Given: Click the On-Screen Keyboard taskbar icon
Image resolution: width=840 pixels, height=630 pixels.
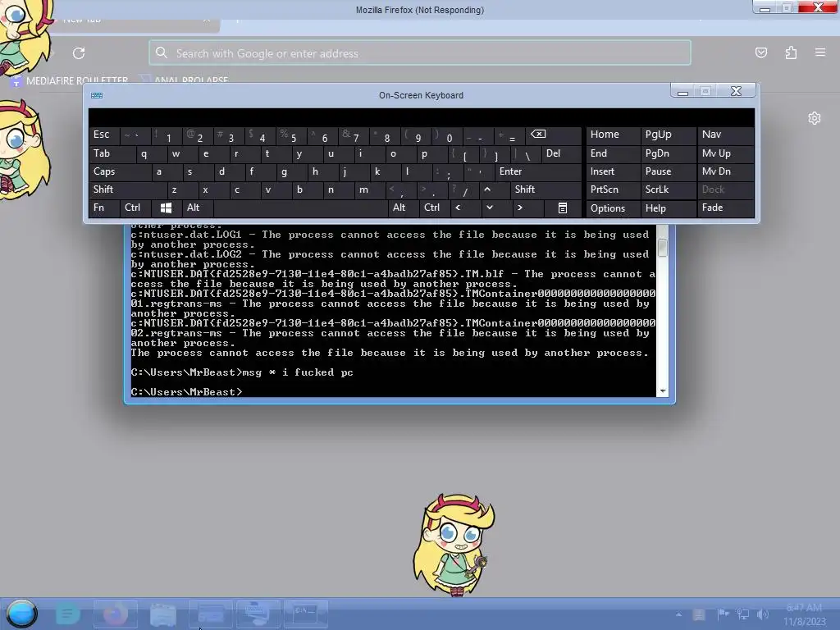Looking at the screenshot, I should coord(258,614).
